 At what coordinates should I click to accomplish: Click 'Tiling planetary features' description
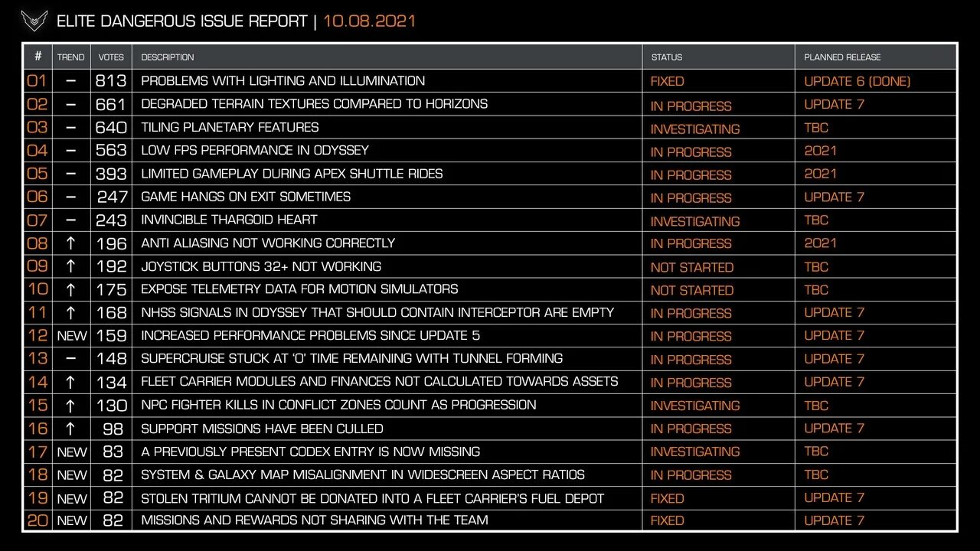(230, 127)
